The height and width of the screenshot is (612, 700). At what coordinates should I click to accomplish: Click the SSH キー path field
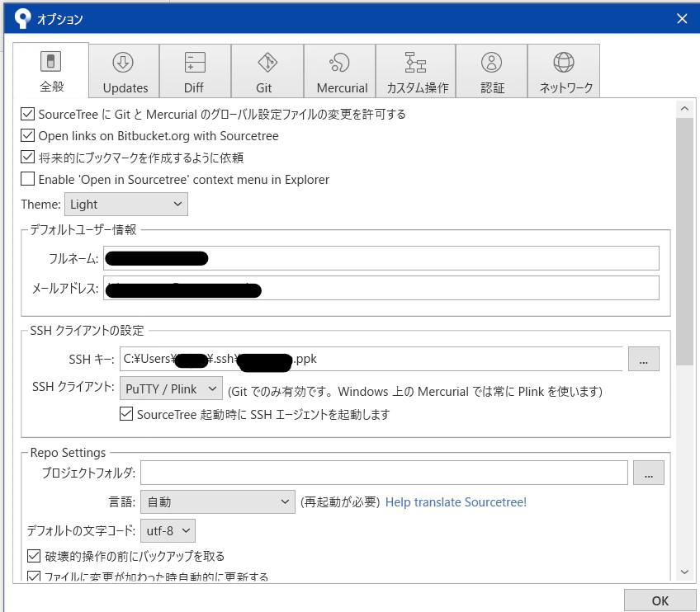click(371, 359)
